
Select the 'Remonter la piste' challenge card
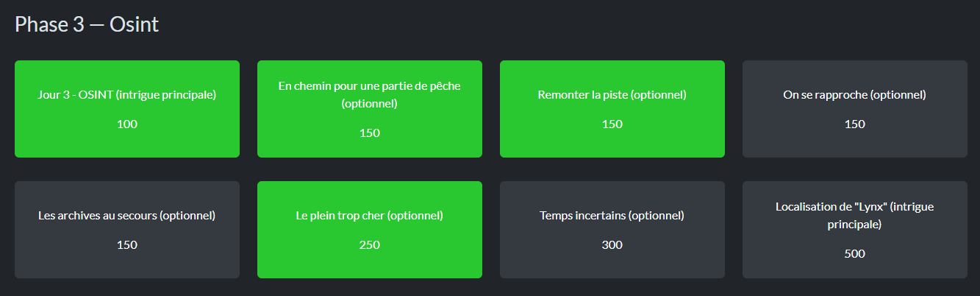tap(612, 109)
